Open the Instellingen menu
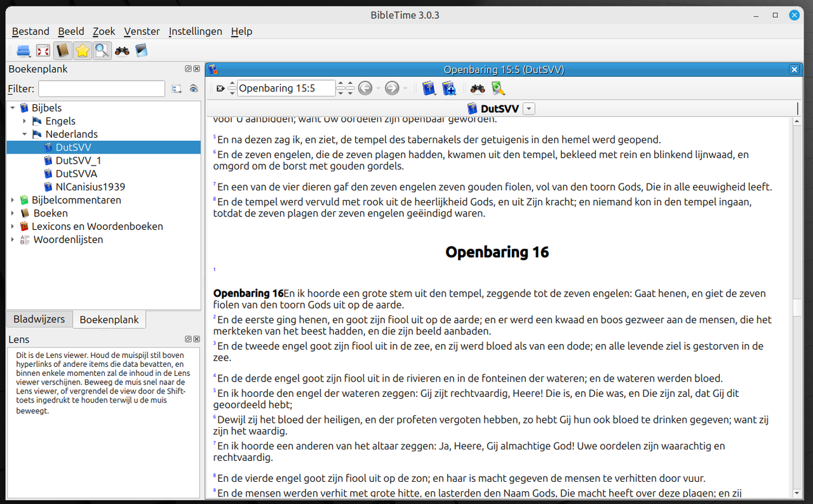This screenshot has height=504, width=813. [x=195, y=31]
